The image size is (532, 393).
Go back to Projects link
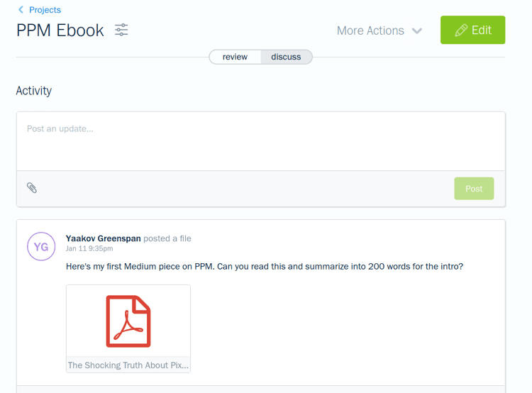[45, 10]
